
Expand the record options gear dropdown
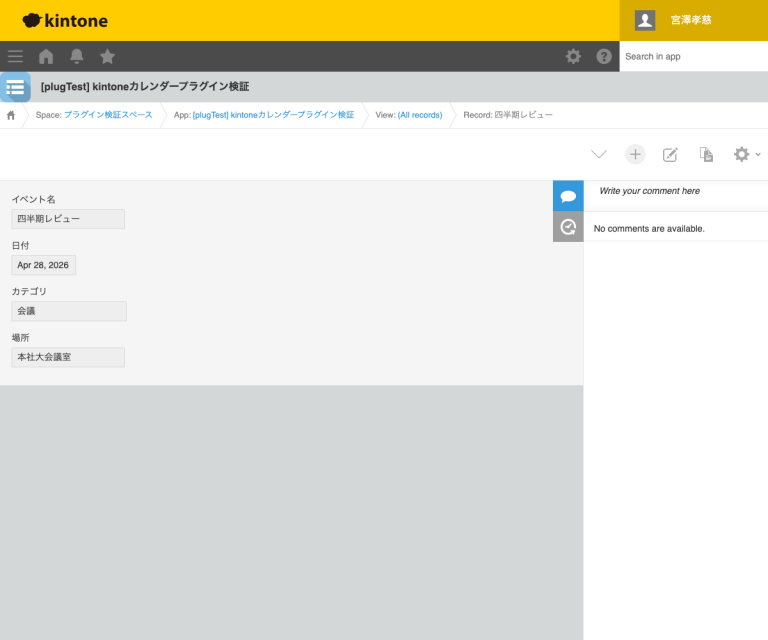pyautogui.click(x=746, y=154)
